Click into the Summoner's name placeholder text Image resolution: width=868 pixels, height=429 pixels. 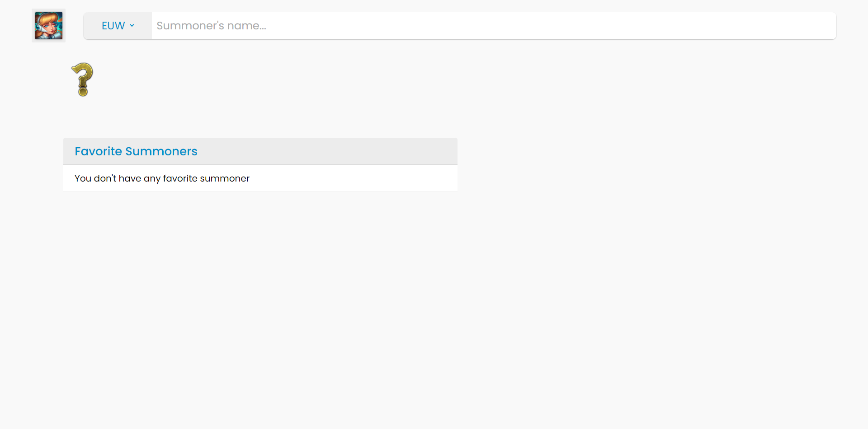[211, 26]
